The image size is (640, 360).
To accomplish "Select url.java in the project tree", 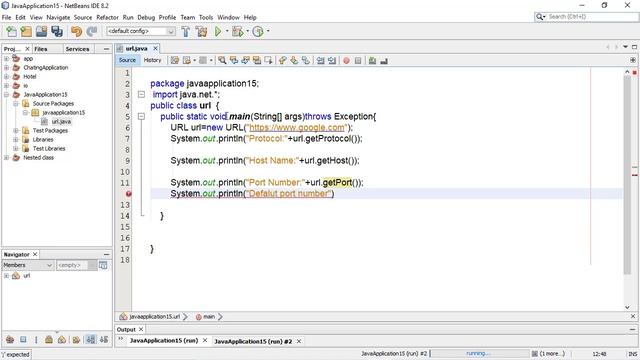I will [61, 122].
